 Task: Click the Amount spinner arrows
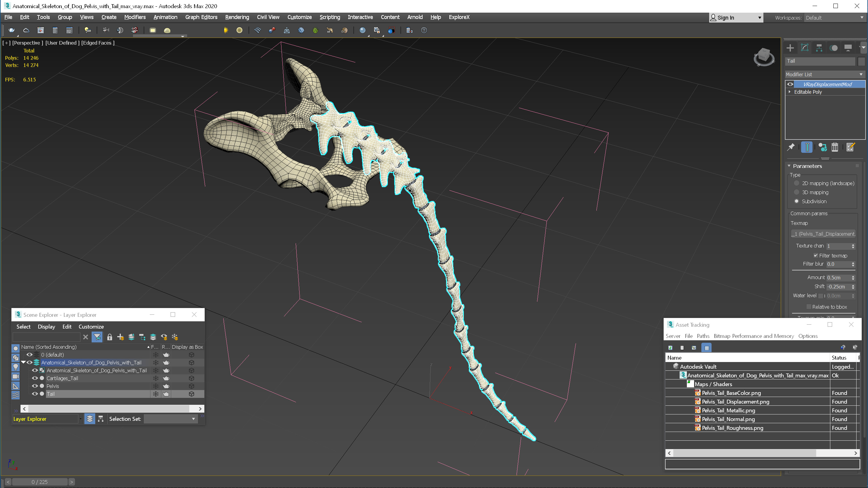pyautogui.click(x=853, y=278)
